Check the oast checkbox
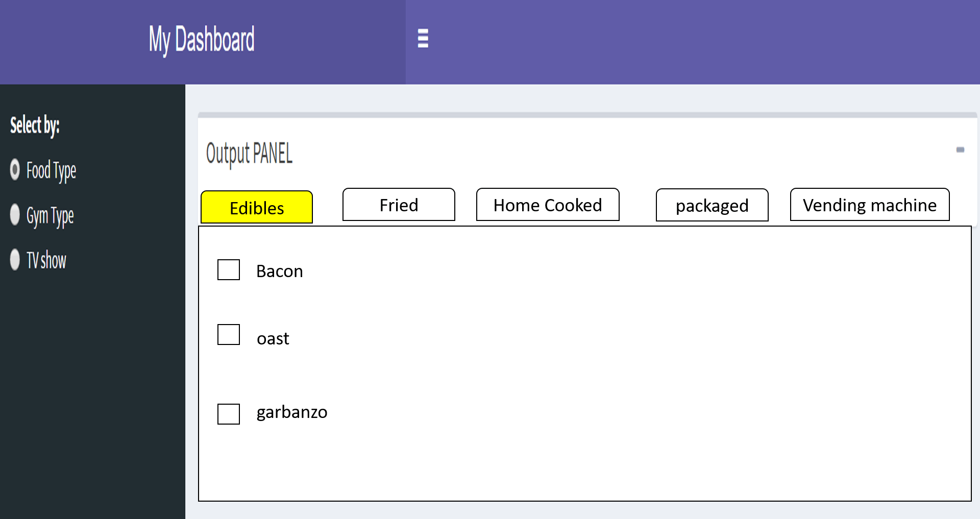Viewport: 980px width, 519px height. click(x=228, y=335)
